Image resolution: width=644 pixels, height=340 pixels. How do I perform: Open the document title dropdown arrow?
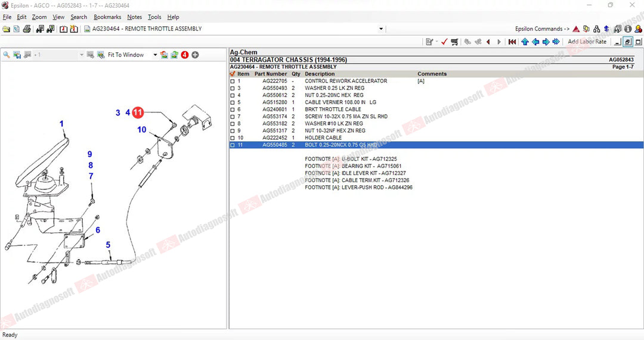pyautogui.click(x=380, y=29)
